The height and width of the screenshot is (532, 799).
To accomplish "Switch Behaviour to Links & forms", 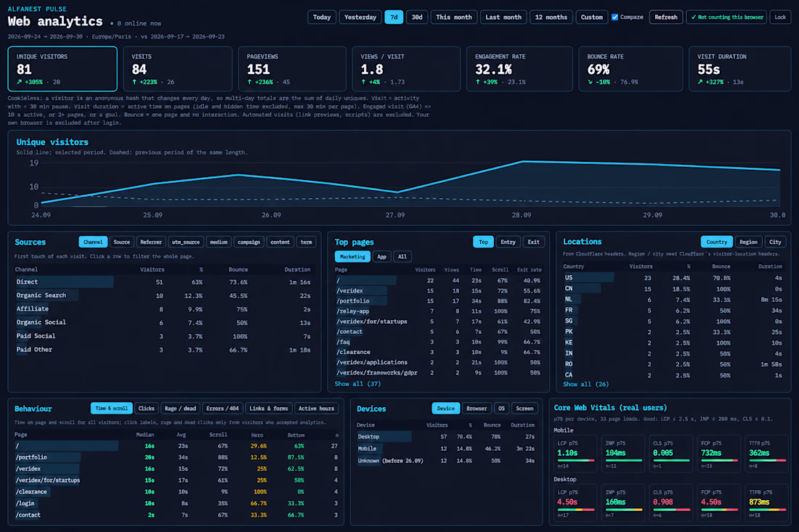I will pyautogui.click(x=269, y=409).
